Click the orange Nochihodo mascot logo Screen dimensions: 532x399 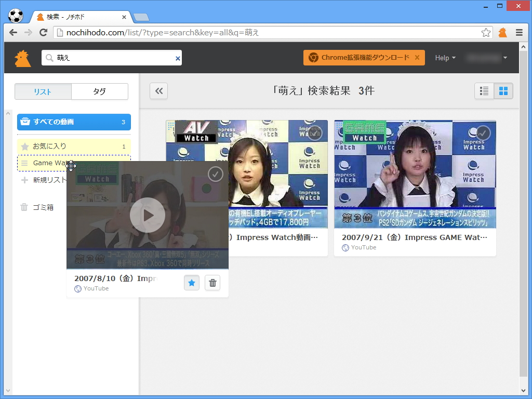tap(23, 57)
